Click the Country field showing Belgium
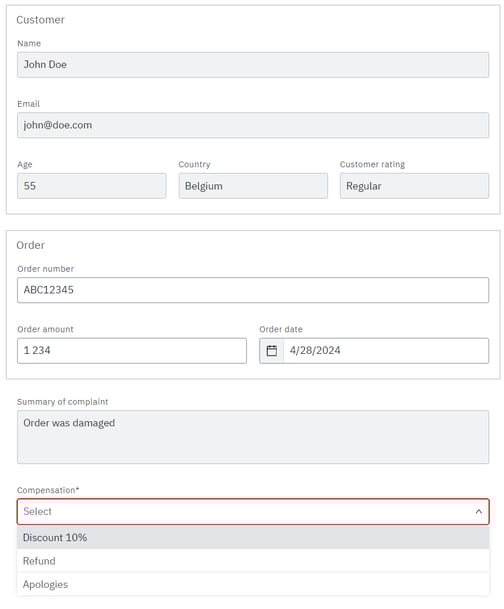 click(x=253, y=186)
